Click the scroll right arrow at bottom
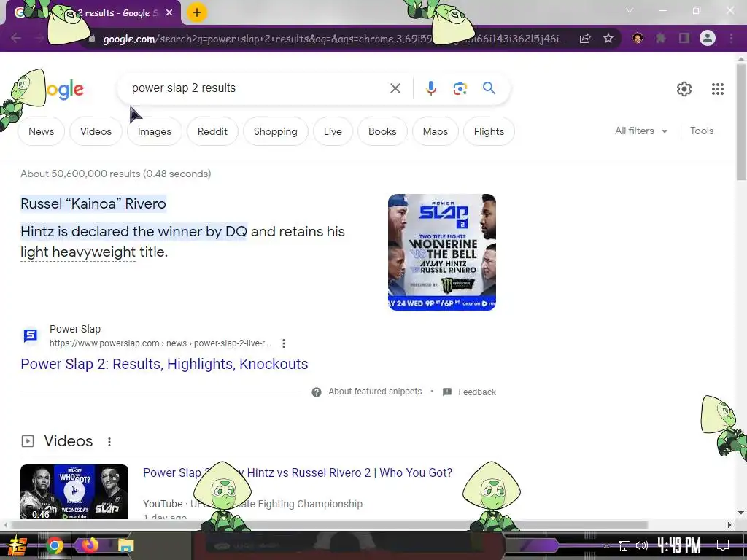Viewport: 747px width, 560px height. point(729,525)
